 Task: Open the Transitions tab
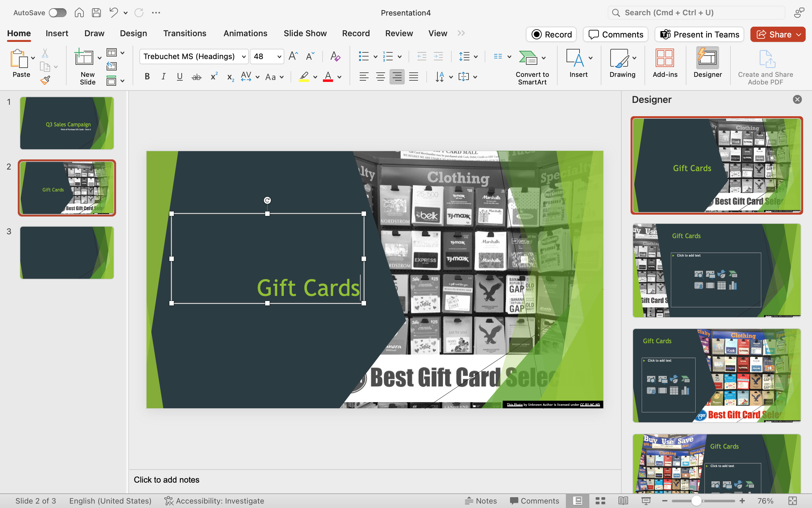coord(185,33)
